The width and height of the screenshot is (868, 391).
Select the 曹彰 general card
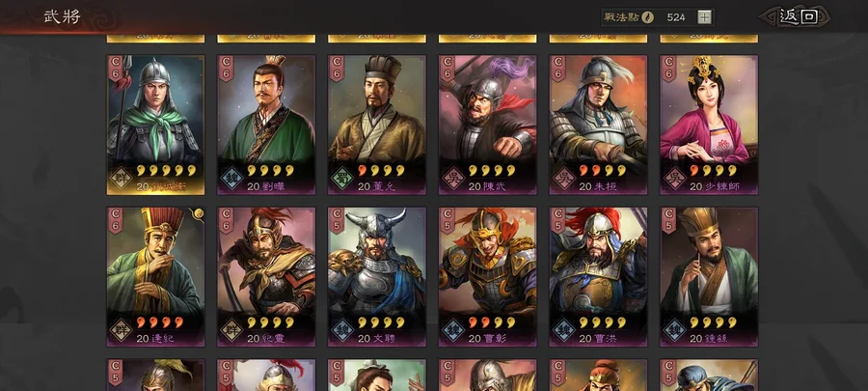pyautogui.click(x=488, y=277)
